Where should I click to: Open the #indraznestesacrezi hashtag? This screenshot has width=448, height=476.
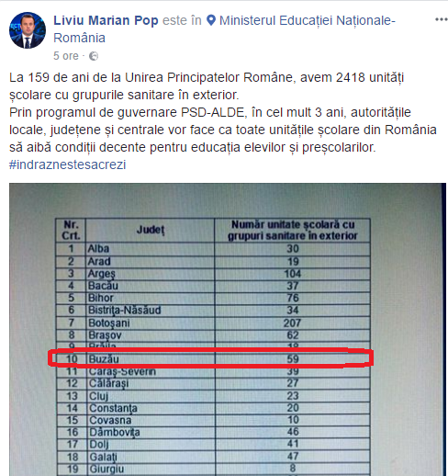pyautogui.click(x=68, y=164)
